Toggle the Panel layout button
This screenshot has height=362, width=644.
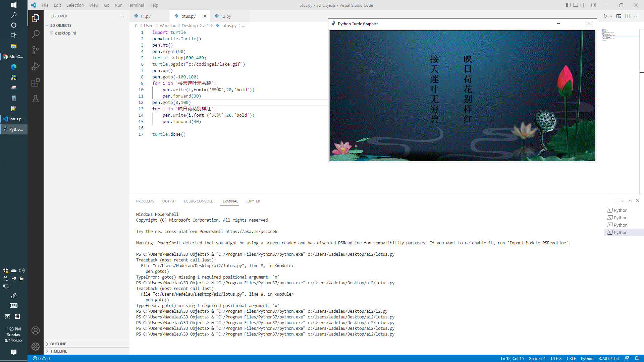tap(576, 5)
